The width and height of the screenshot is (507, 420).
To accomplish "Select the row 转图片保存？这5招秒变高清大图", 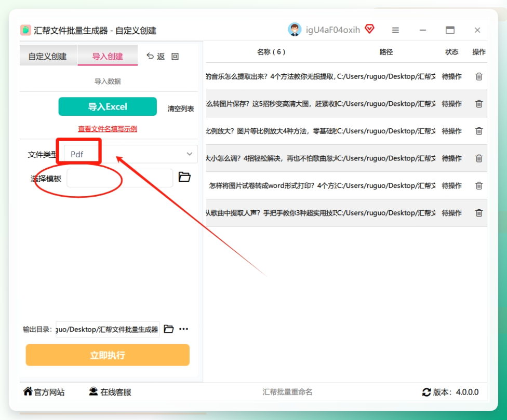I will [346, 104].
